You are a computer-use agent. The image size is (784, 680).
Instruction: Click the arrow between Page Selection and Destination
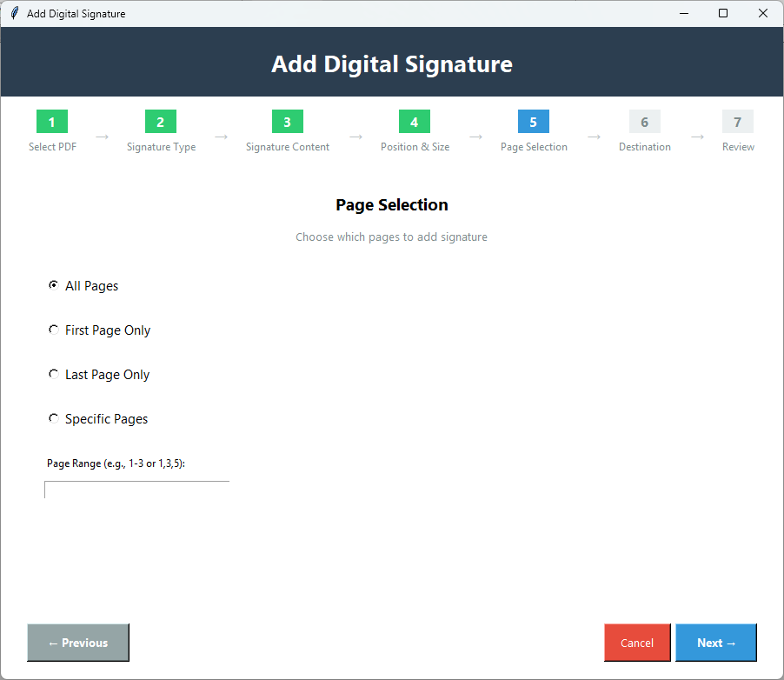tap(593, 137)
